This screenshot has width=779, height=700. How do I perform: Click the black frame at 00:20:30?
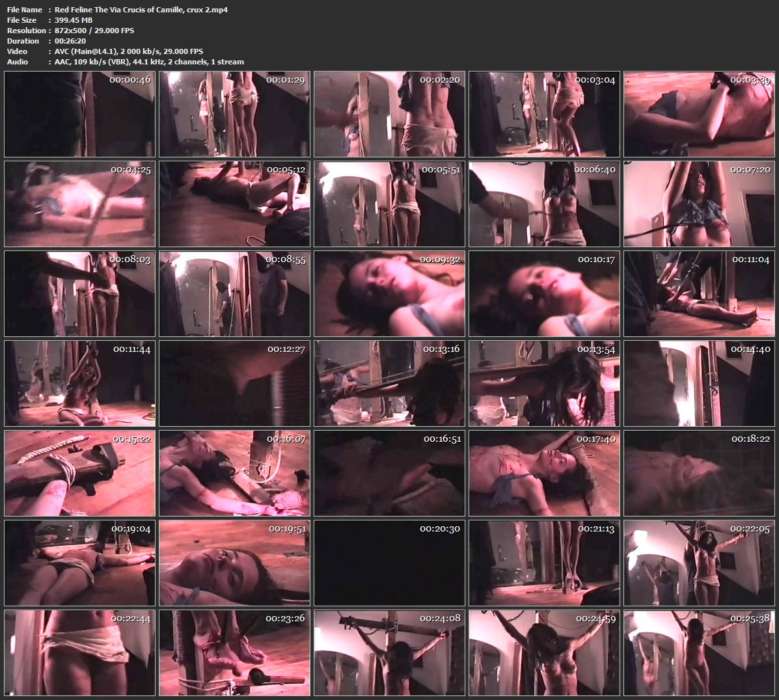click(x=389, y=563)
